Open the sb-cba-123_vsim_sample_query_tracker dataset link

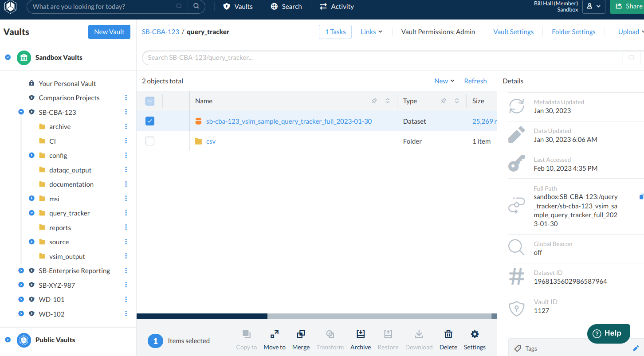click(x=289, y=121)
